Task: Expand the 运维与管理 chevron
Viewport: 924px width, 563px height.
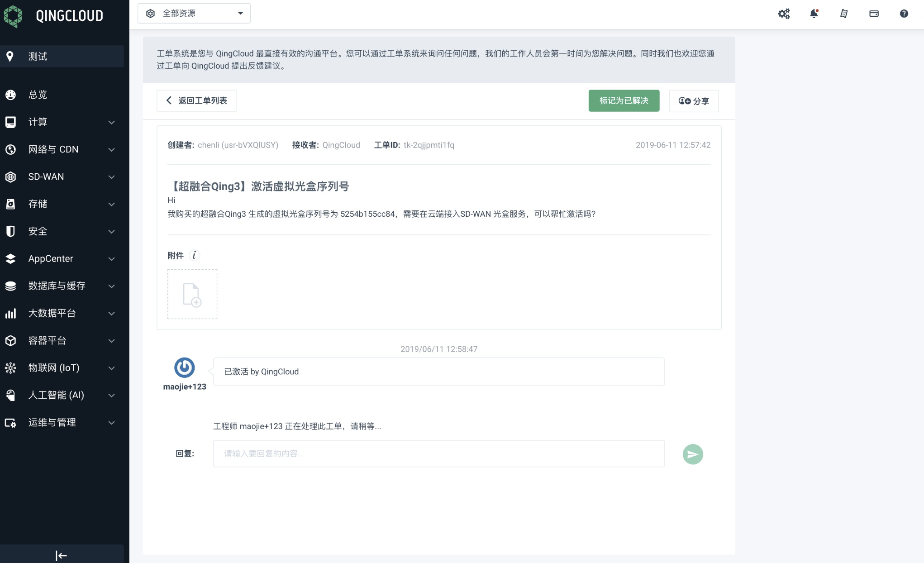Action: pos(111,423)
